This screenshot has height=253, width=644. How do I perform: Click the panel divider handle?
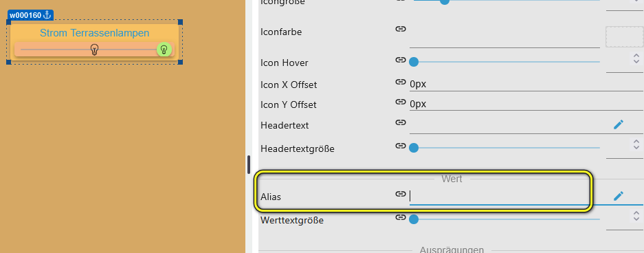pyautogui.click(x=249, y=164)
